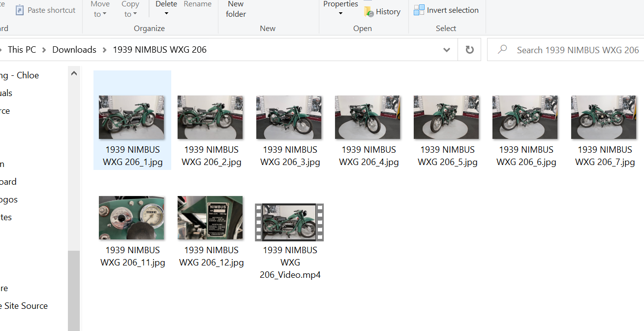Select the Delete command icon
This screenshot has width=644, height=331.
coord(166,3)
